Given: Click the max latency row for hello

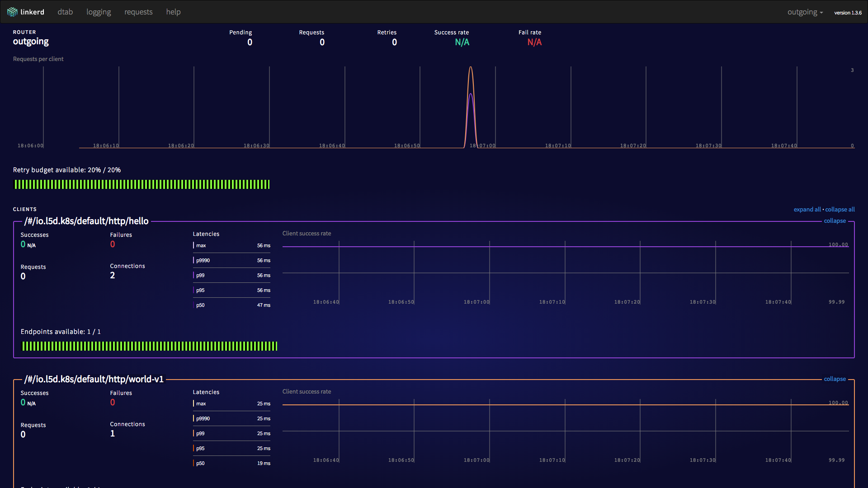Looking at the screenshot, I should click(x=231, y=245).
